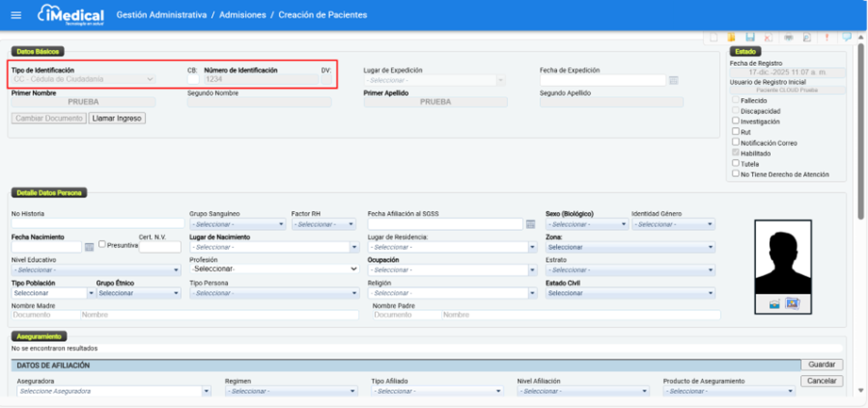Open the Estado Civil dropdown
The width and height of the screenshot is (868, 408).
pos(630,293)
